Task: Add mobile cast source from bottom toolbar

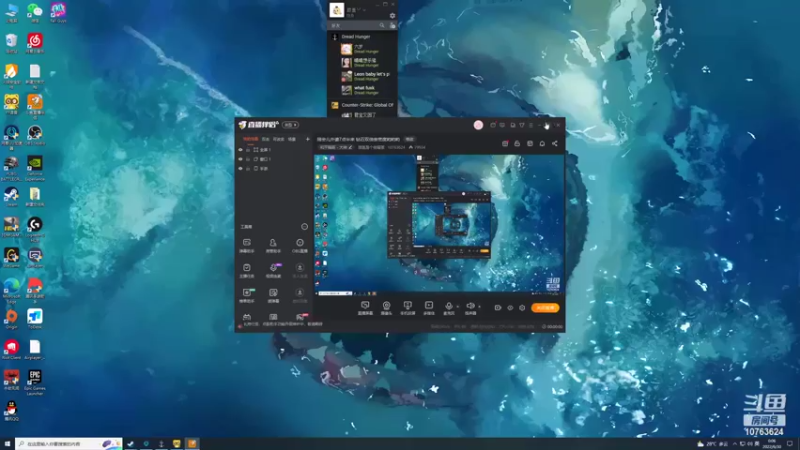Action: (408, 308)
